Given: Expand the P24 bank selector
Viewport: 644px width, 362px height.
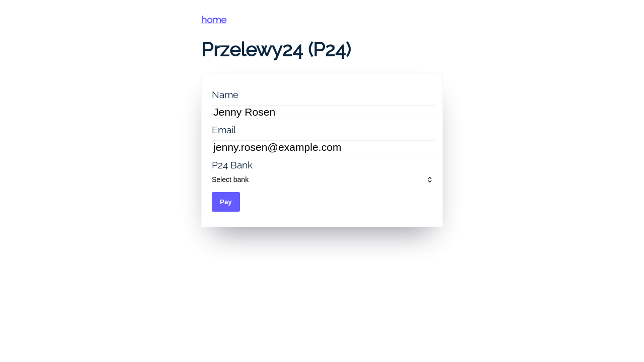Looking at the screenshot, I should (x=322, y=179).
